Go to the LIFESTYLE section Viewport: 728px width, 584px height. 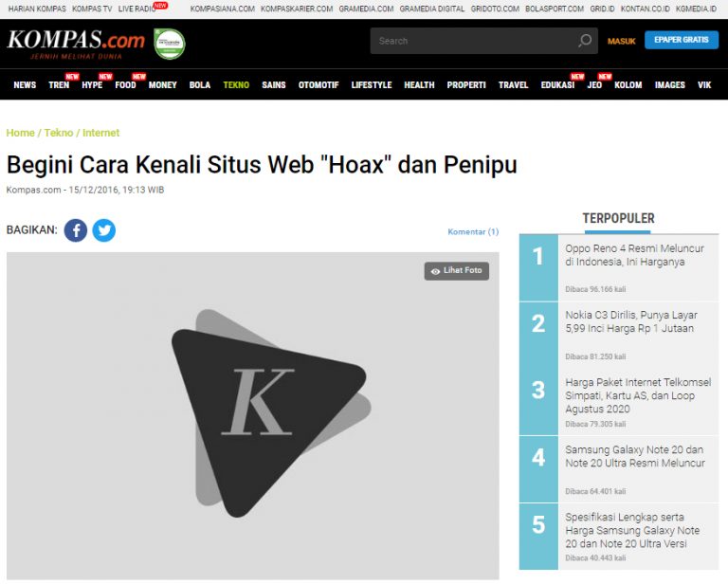pos(372,85)
